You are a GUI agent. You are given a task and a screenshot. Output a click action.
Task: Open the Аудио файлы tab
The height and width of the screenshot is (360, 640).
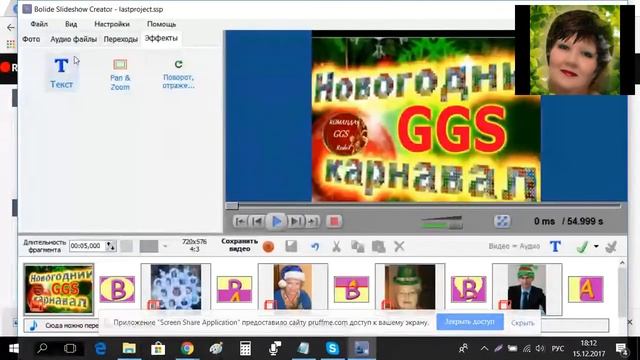click(73, 39)
